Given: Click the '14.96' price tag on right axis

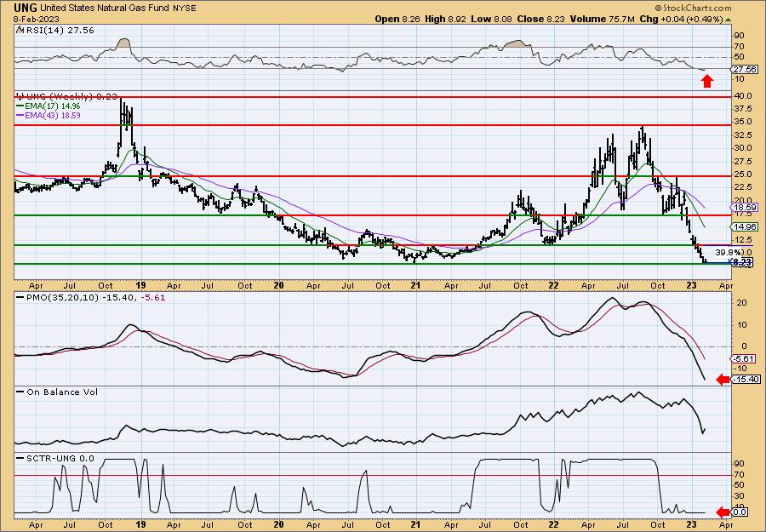Looking at the screenshot, I should pyautogui.click(x=746, y=226).
